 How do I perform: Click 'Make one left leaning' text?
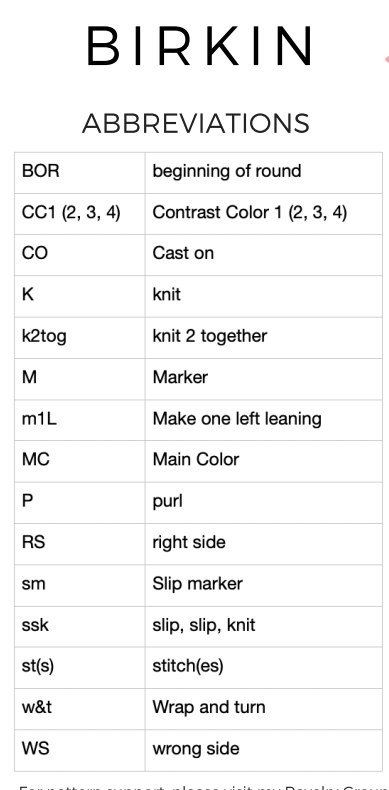[x=237, y=419]
